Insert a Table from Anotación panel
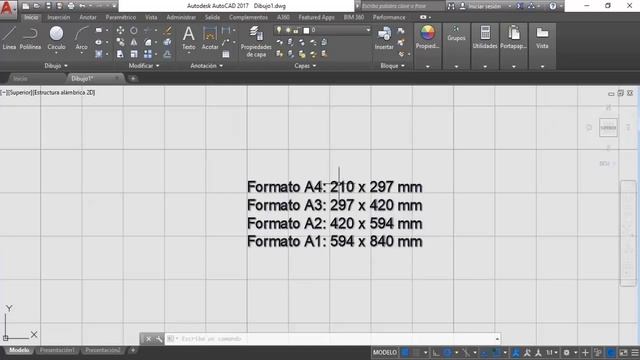Screen dimensions: 640x360 tap(226, 54)
